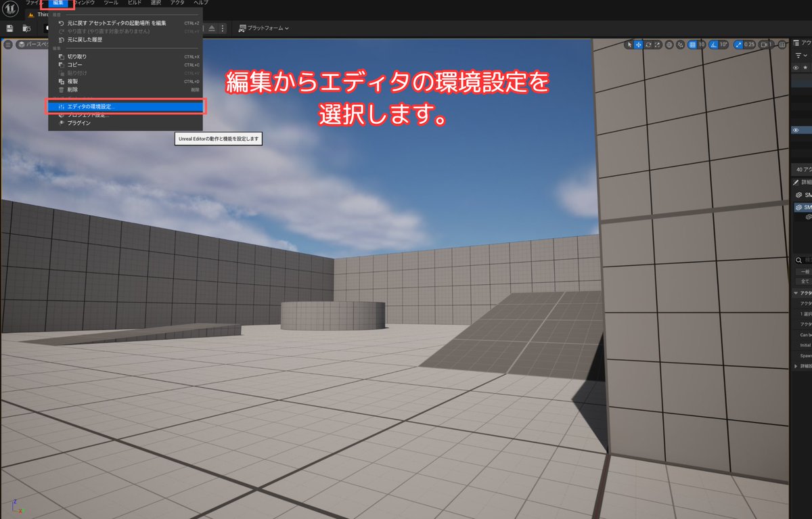
Task: Activate the Scale tool
Action: [x=656, y=45]
